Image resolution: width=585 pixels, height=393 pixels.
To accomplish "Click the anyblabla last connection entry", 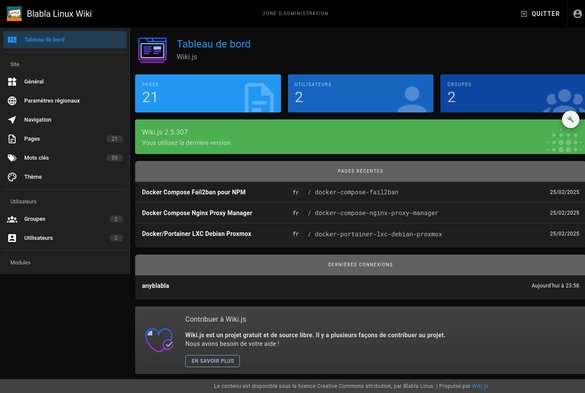I will coord(360,286).
